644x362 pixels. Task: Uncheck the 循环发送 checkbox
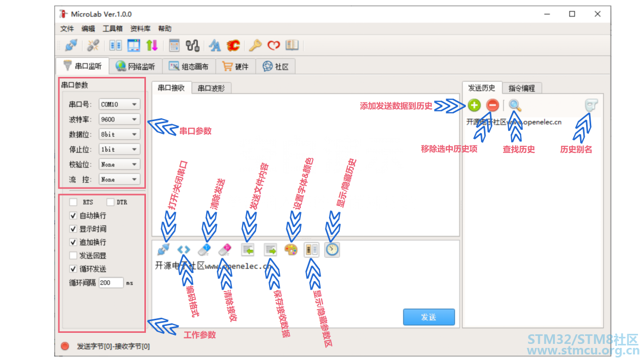73,269
